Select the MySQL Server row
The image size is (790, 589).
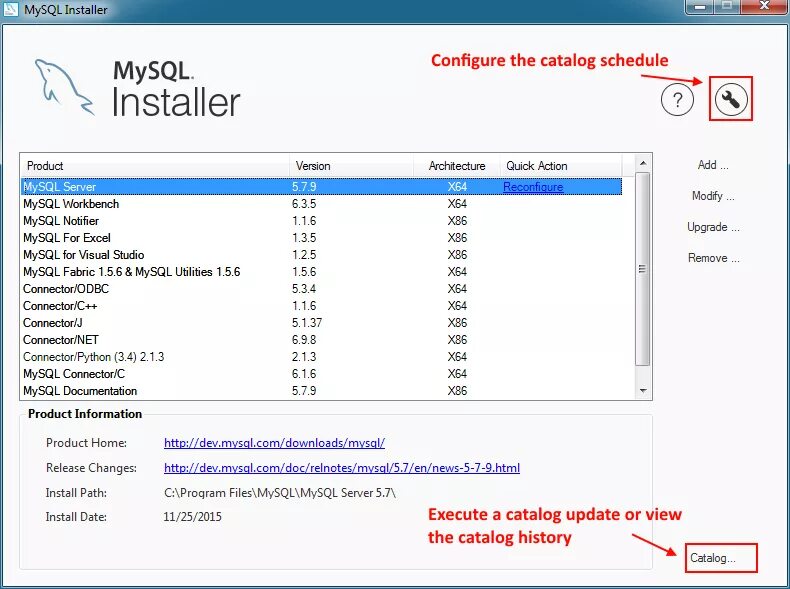pos(321,187)
